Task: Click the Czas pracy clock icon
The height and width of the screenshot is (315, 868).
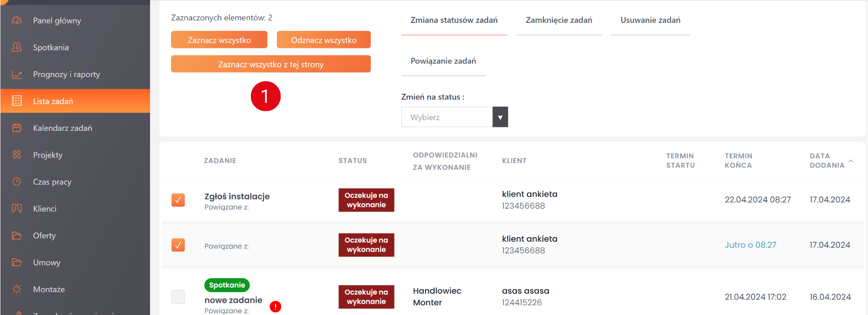Action: 17,182
